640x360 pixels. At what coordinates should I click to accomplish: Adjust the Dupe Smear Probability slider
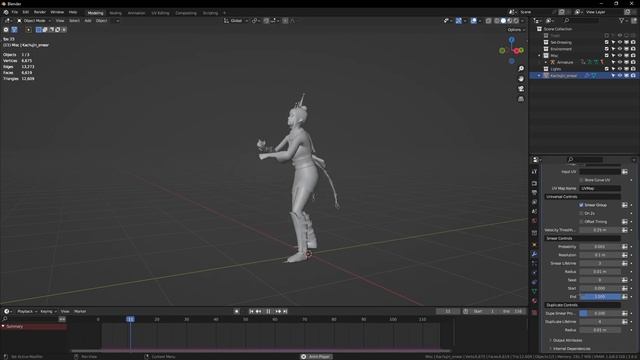(x=600, y=313)
